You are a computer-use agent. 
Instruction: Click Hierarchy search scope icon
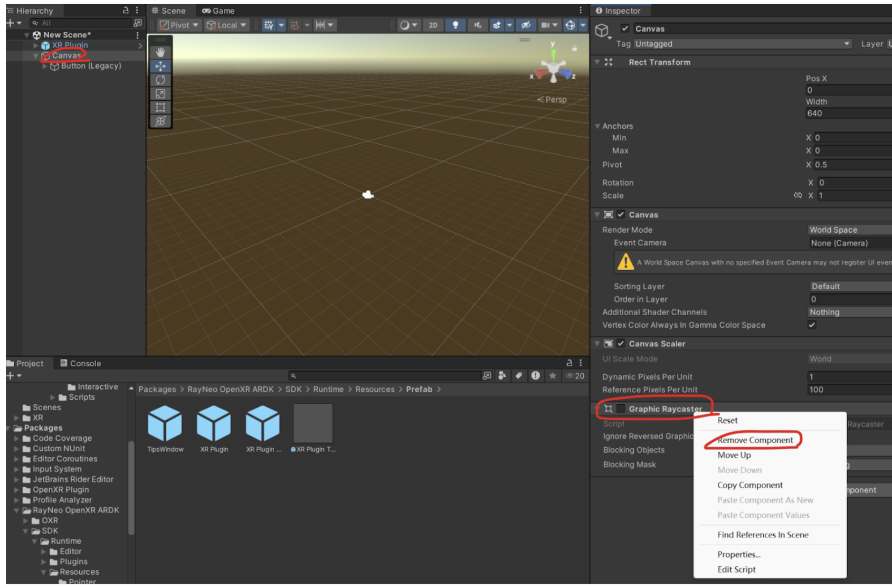coord(138,23)
